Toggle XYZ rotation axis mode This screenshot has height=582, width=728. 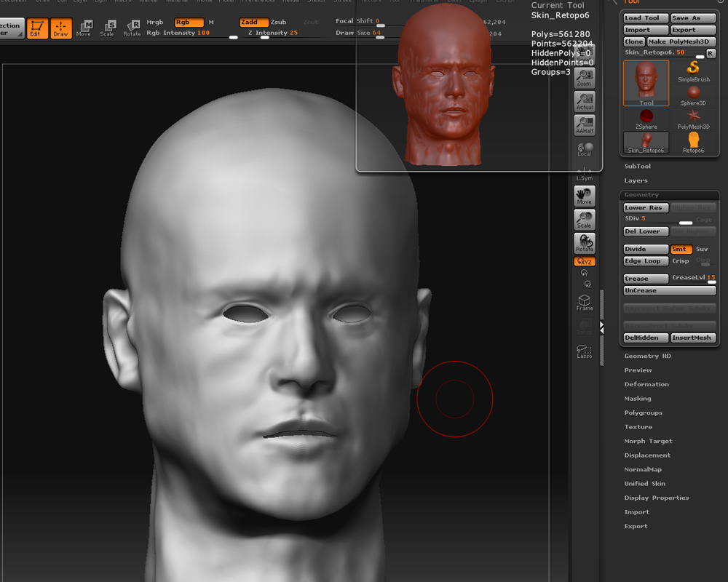point(584,261)
